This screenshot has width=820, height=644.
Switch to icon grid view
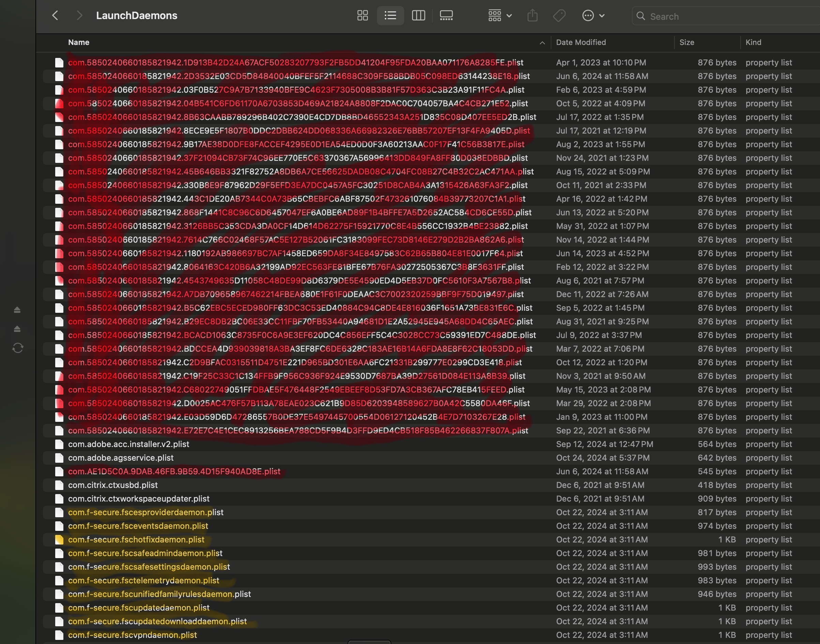pos(363,15)
